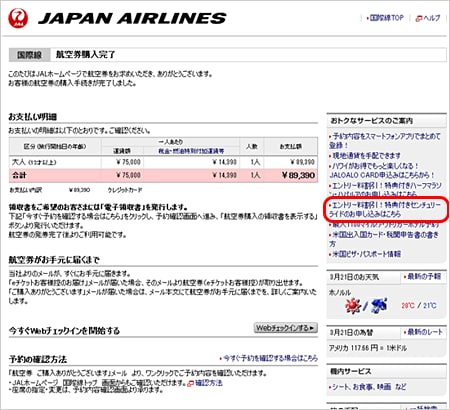This screenshot has width=450, height=410.
Task: Open the 米国ビザ・パスポート情報 link
Action: click(x=366, y=254)
